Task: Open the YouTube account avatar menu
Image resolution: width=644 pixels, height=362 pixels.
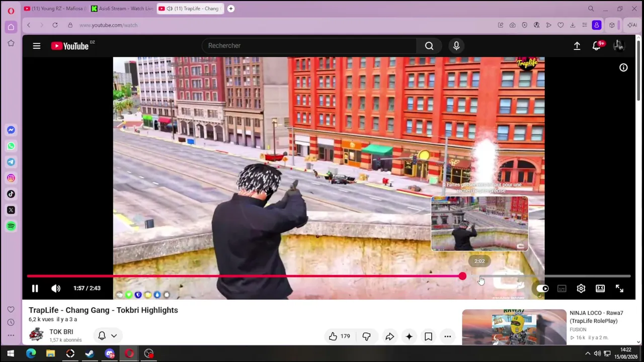Action: (x=619, y=46)
